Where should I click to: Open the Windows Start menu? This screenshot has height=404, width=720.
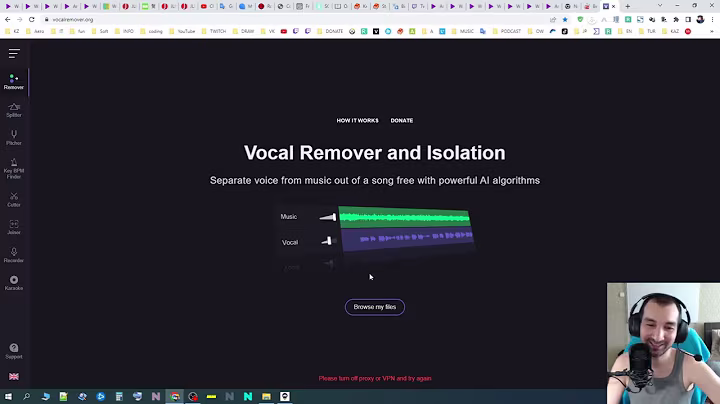pos(8,397)
